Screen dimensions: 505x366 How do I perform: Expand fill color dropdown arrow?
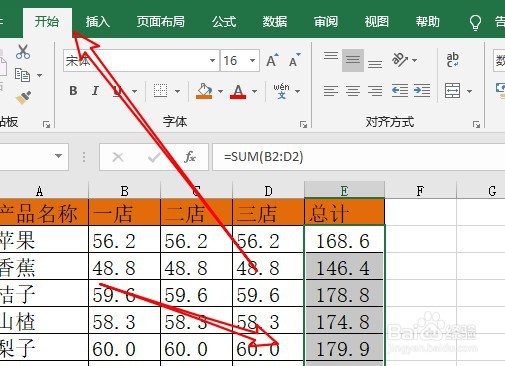pyautogui.click(x=220, y=91)
